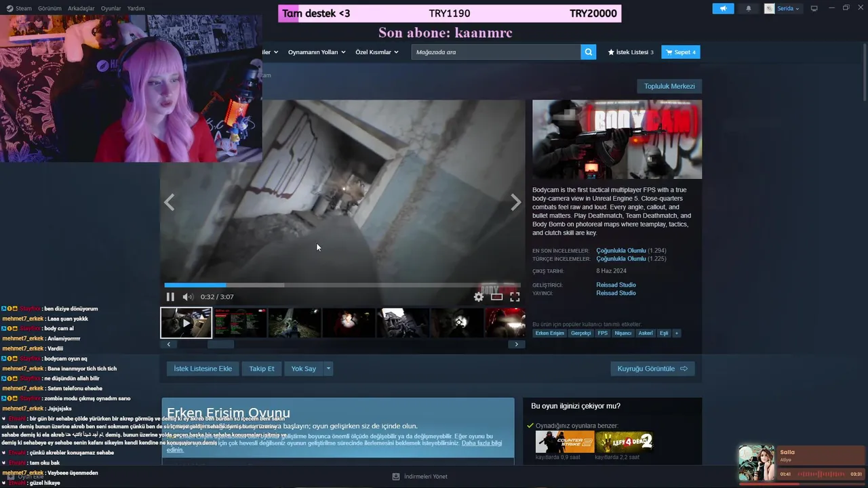Viewport: 868px width, 488px height.
Task: Select the FPS tag
Action: [x=602, y=333]
